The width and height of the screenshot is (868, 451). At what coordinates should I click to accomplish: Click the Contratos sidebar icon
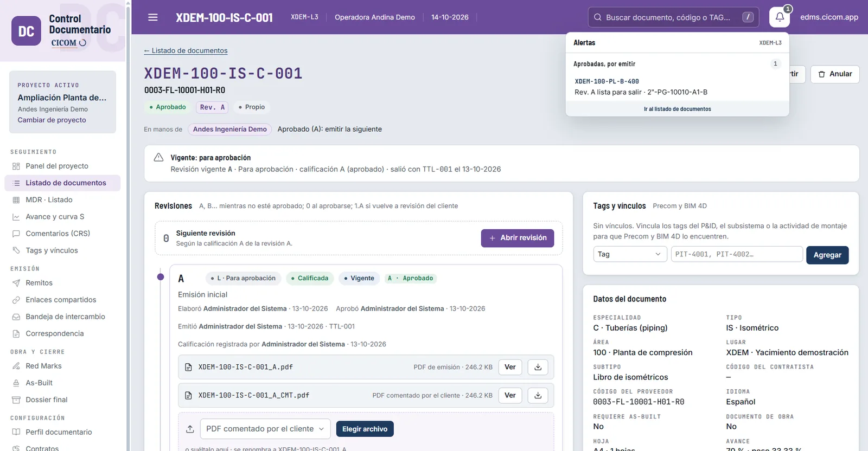coord(16,448)
